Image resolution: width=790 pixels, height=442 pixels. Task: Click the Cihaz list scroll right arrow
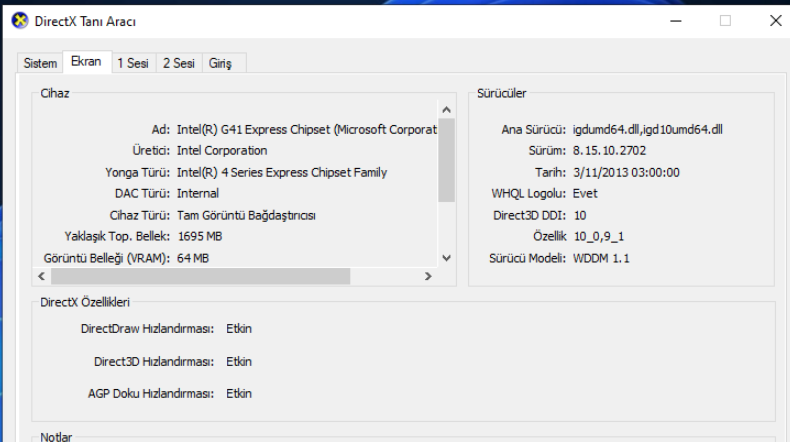428,276
